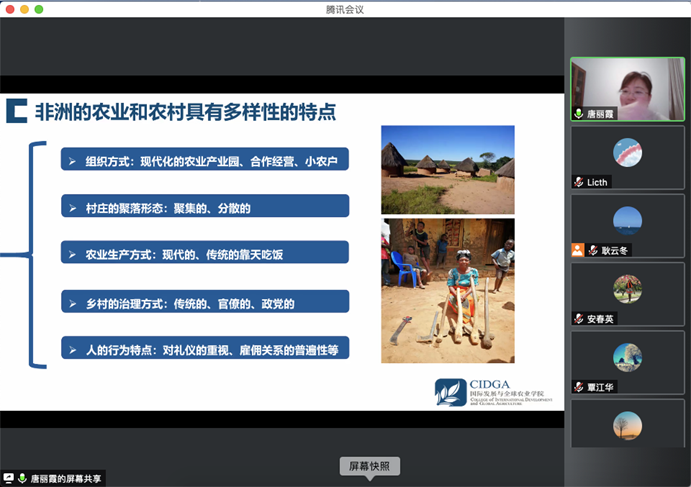Select the unnamed bottom participant's sunset avatar

[627, 426]
